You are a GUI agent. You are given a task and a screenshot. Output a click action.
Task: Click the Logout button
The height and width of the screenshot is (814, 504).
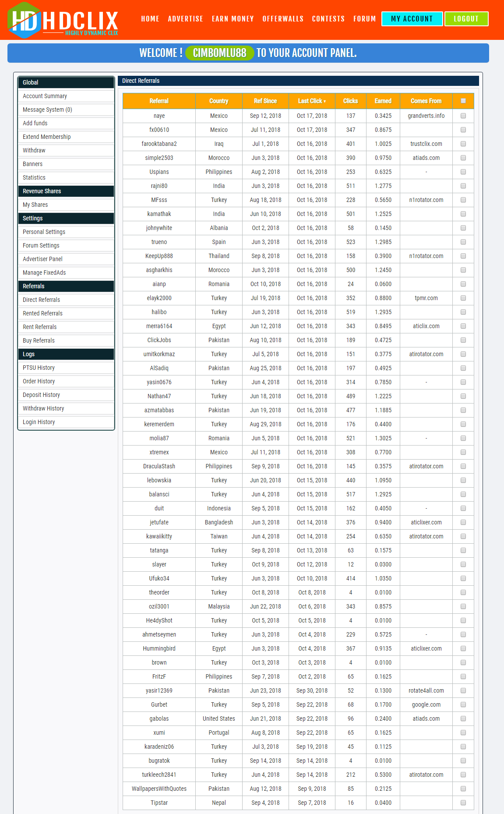[x=466, y=19]
